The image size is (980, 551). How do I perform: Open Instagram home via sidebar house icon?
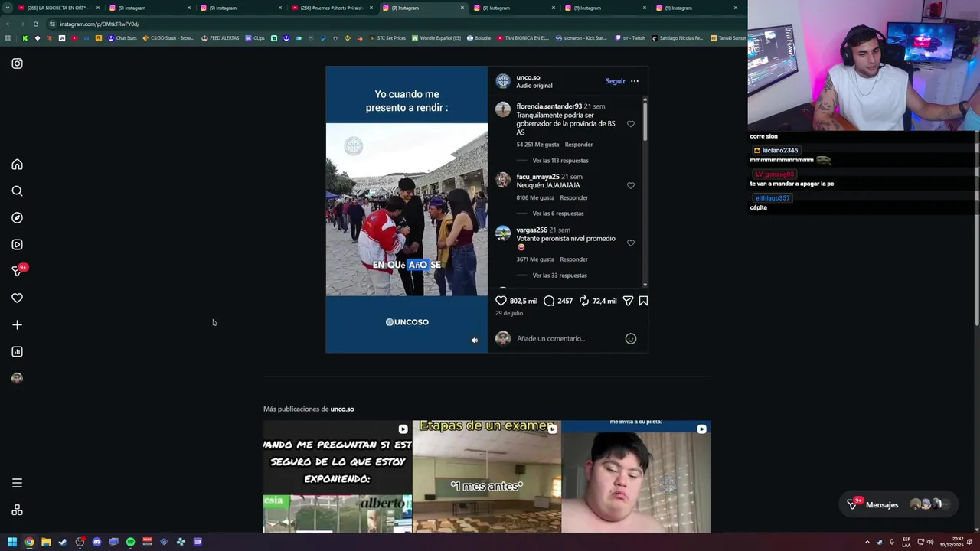tap(17, 165)
